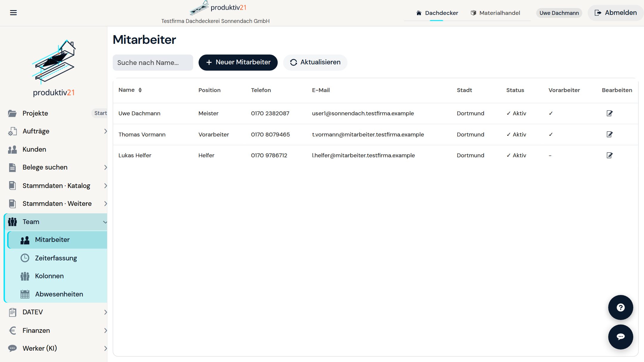This screenshot has height=362, width=644.
Task: Click edit icon for Thomas Vormann
Action: tap(609, 134)
